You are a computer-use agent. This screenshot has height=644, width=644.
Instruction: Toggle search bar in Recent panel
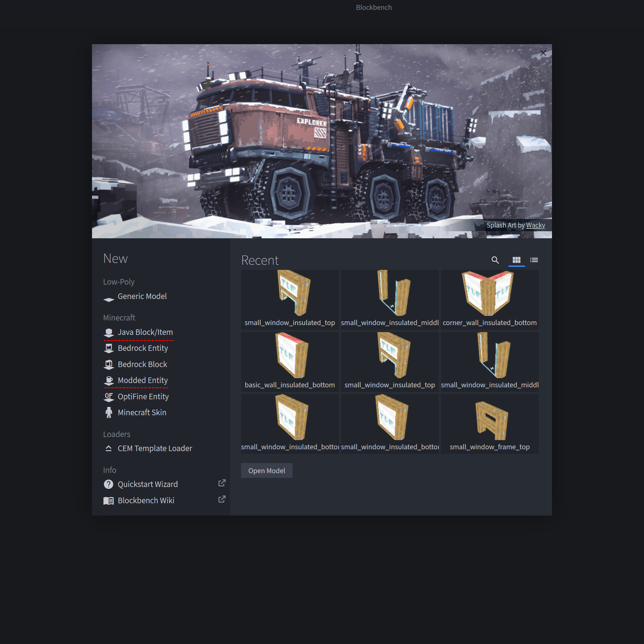[x=495, y=260]
